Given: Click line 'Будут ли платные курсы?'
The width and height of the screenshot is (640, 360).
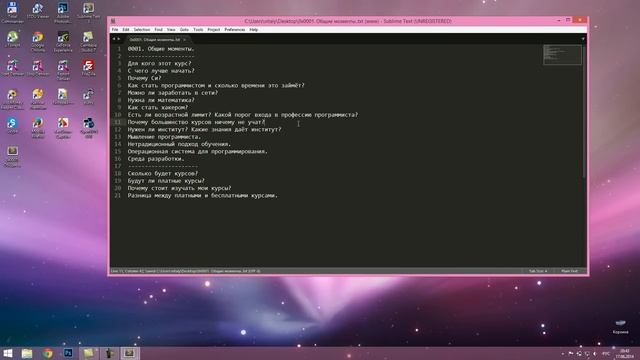Looking at the screenshot, I should point(166,181).
